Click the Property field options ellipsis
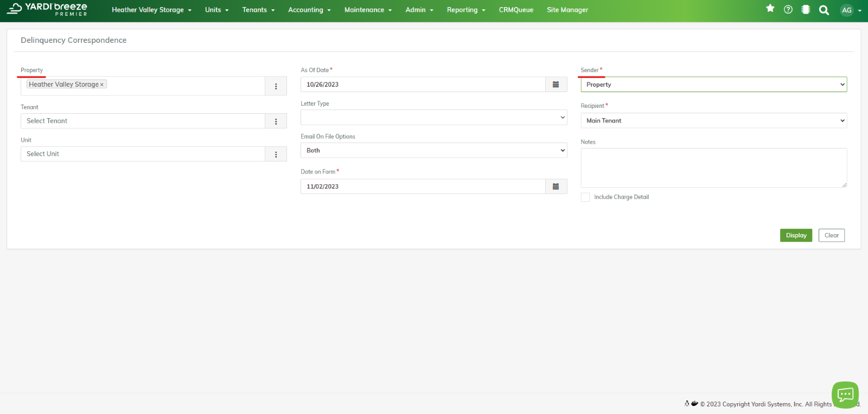The width and height of the screenshot is (868, 414). point(276,86)
